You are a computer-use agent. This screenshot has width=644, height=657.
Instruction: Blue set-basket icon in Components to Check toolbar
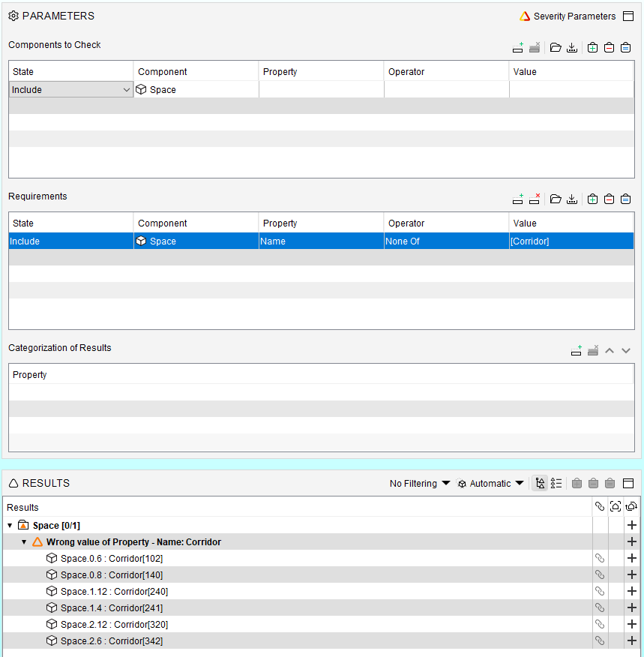click(x=625, y=48)
